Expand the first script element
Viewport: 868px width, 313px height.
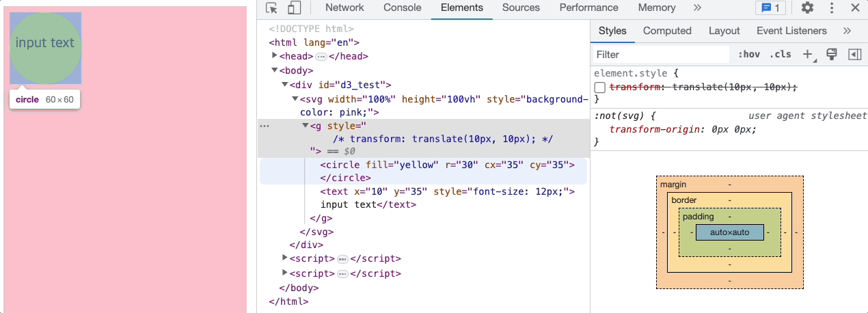pos(285,258)
